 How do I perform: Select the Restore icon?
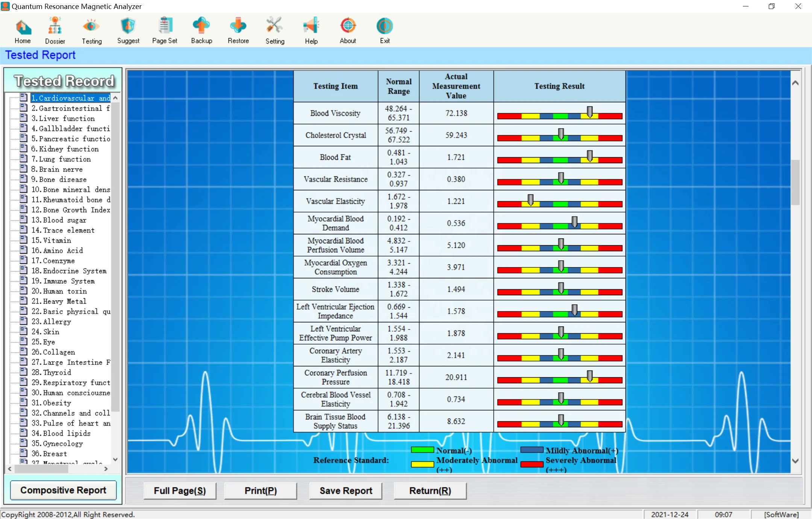pos(238,30)
